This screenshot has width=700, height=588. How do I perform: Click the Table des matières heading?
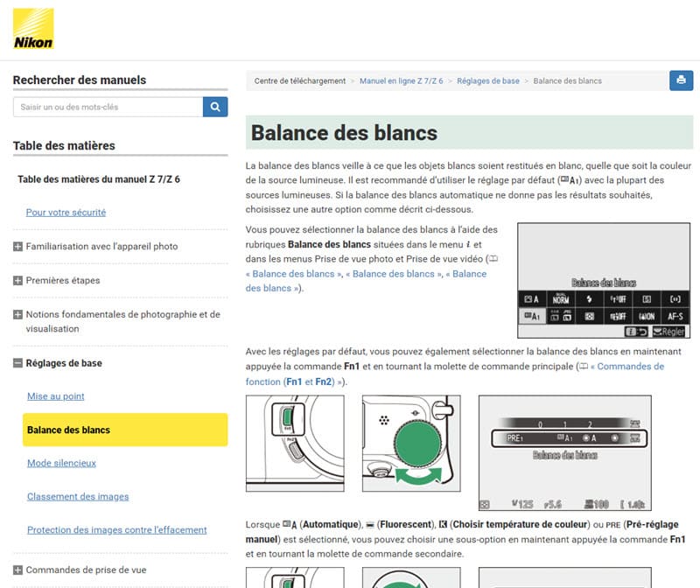click(64, 145)
